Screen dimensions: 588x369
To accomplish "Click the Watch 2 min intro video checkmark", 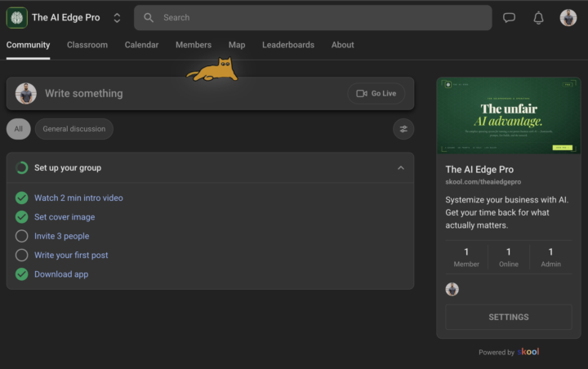I will [22, 198].
